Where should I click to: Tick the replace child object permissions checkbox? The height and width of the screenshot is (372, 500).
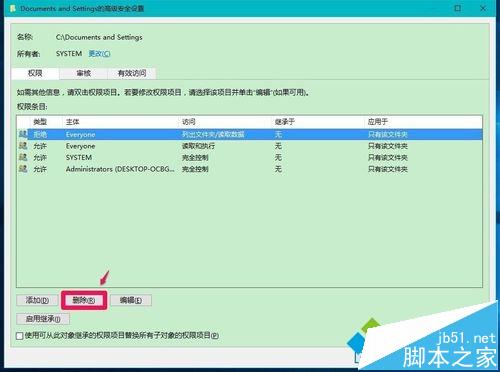click(x=20, y=336)
